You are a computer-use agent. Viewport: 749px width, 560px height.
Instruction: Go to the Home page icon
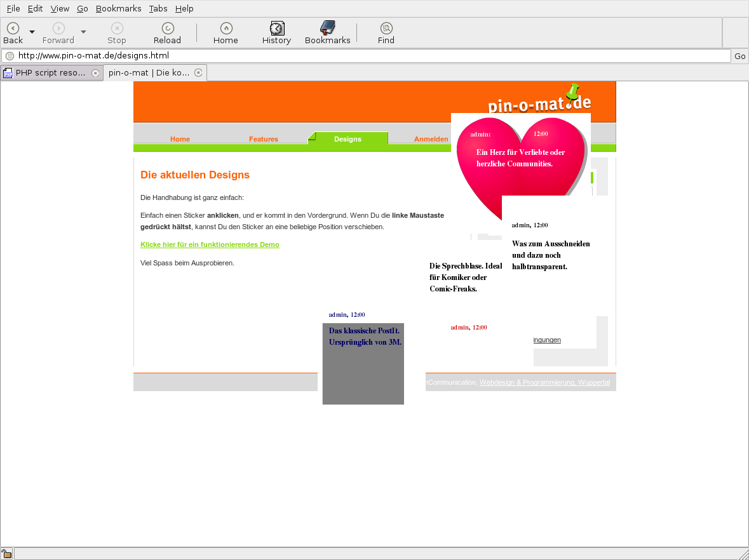[226, 28]
